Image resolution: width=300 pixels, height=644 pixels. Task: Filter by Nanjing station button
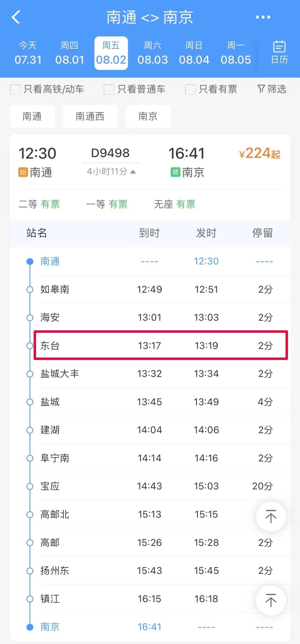pos(148,116)
